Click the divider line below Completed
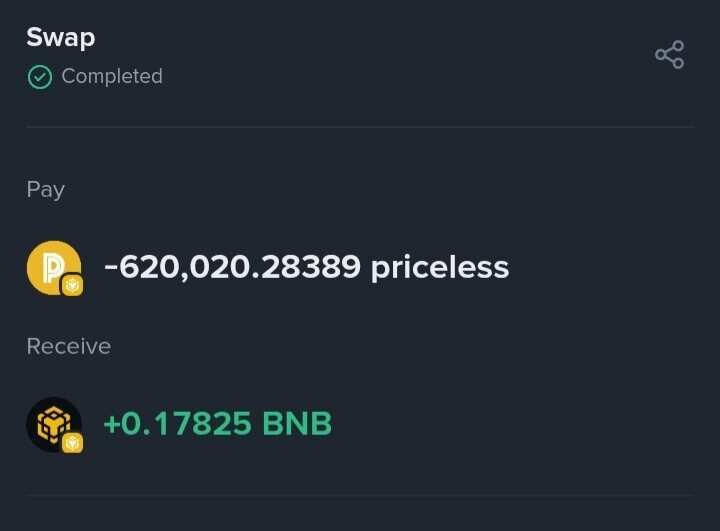The image size is (720, 531). [x=360, y=127]
